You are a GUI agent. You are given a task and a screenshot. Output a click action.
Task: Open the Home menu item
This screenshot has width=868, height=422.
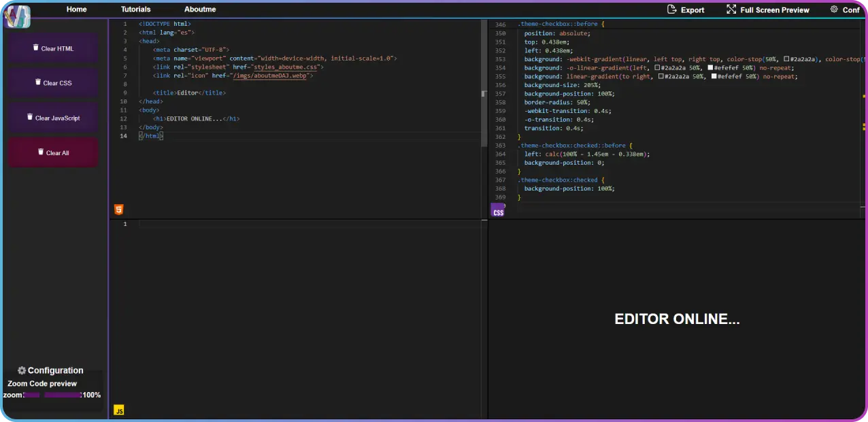pyautogui.click(x=77, y=10)
